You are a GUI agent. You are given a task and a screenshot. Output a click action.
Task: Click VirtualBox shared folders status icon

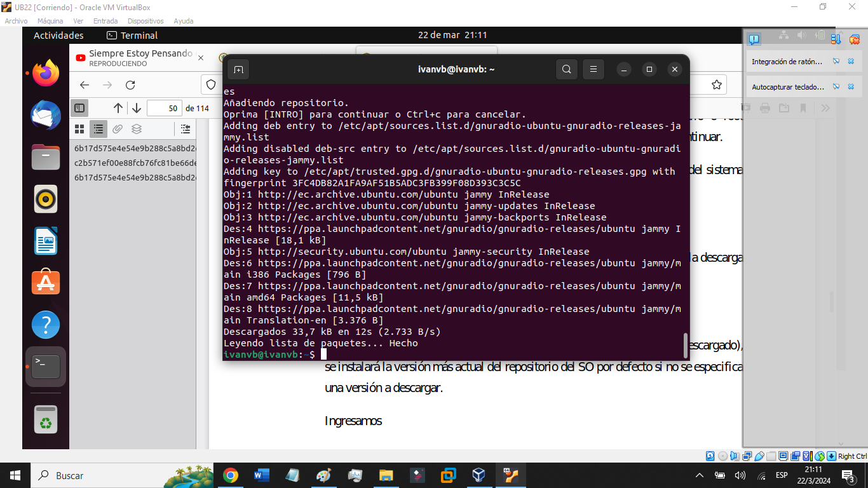click(x=771, y=456)
